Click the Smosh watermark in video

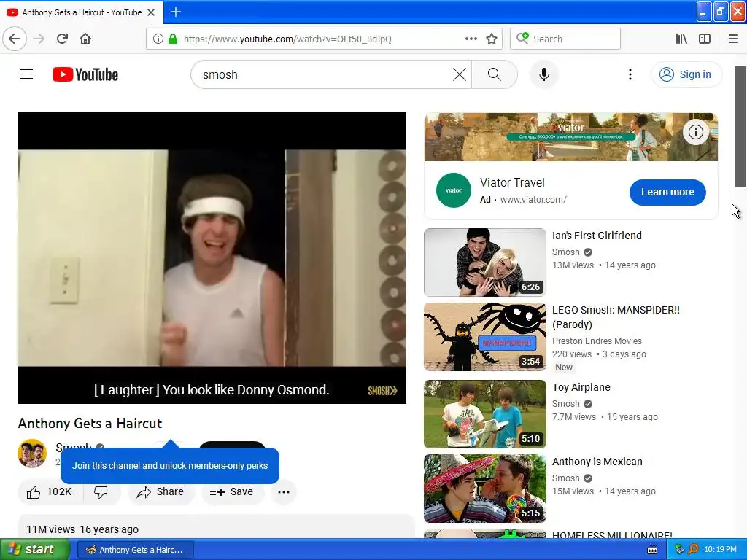382,391
